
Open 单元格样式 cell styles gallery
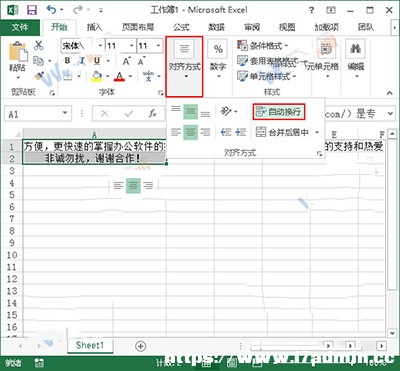pyautogui.click(x=266, y=76)
